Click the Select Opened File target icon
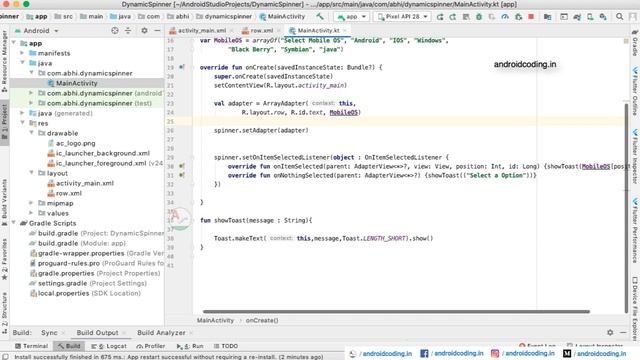The width and height of the screenshot is (640, 360). pyautogui.click(x=115, y=31)
